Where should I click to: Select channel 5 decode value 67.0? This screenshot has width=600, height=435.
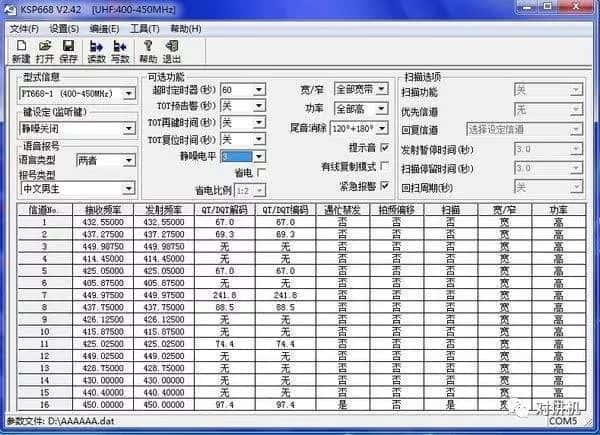coord(225,271)
